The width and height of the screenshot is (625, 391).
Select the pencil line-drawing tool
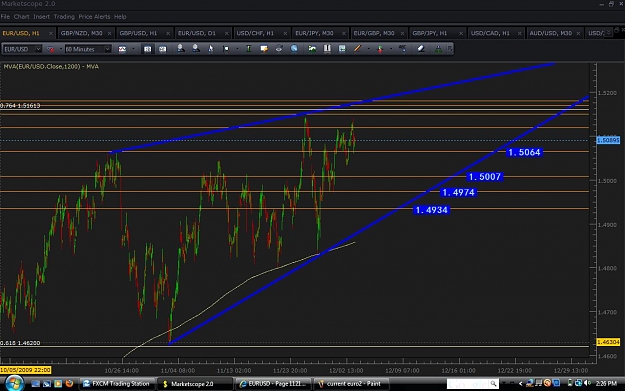point(357,49)
